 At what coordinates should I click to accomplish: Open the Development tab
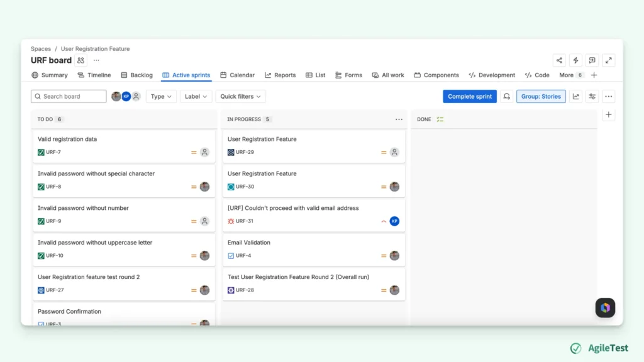[492, 75]
